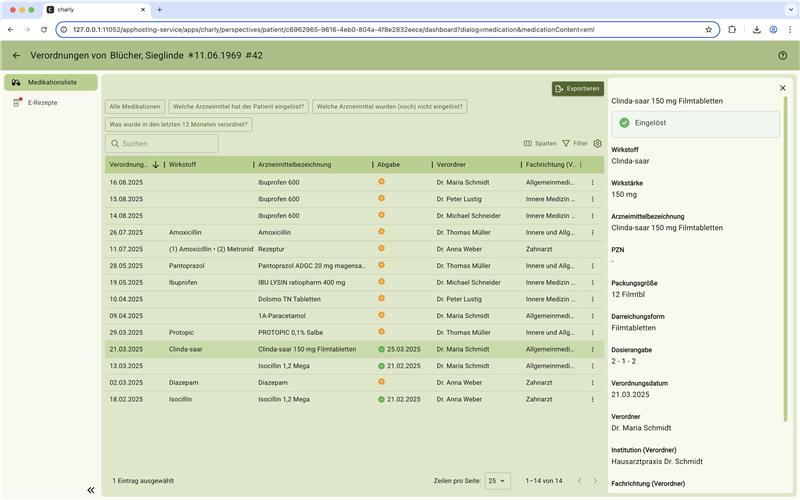Select 'Was wurde in den letzten 12 Monaten verordnet?' chip
The image size is (800, 500).
[x=178, y=124]
